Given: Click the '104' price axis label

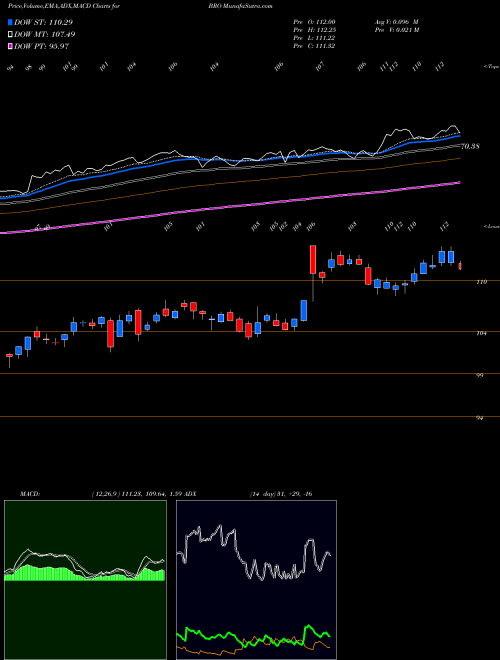Looking at the screenshot, I should point(482,333).
